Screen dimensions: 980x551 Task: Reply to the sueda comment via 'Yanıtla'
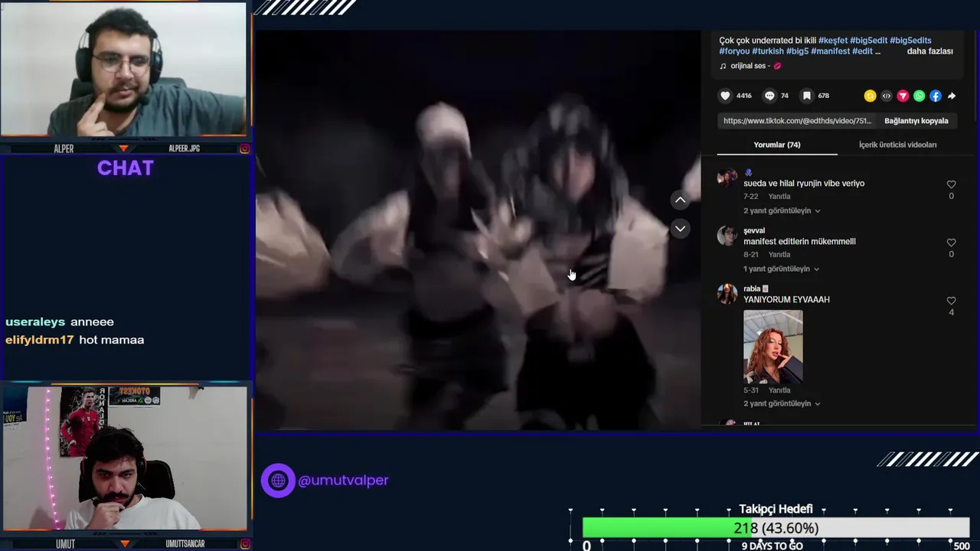[779, 197]
